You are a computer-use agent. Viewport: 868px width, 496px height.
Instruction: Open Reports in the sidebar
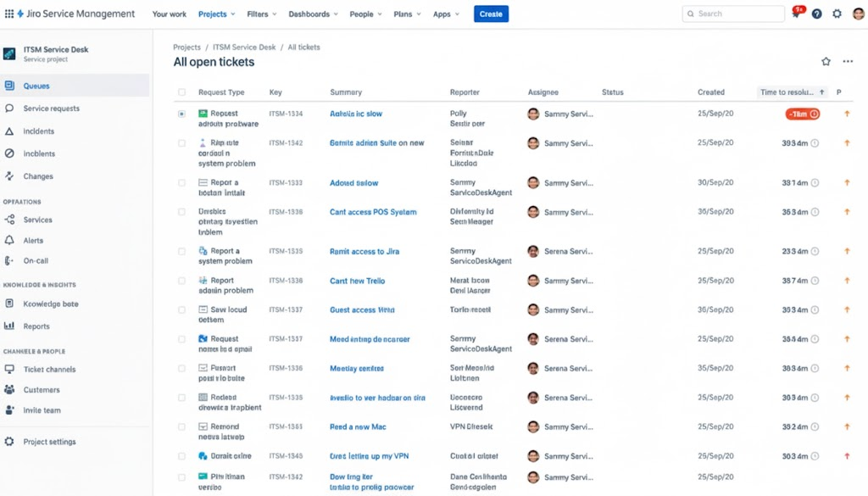pos(36,326)
